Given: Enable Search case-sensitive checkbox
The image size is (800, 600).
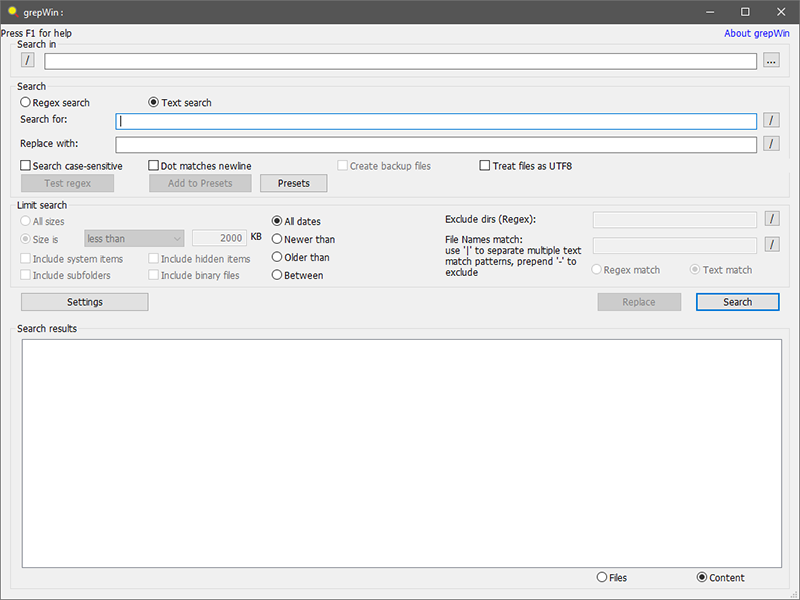Looking at the screenshot, I should (26, 166).
